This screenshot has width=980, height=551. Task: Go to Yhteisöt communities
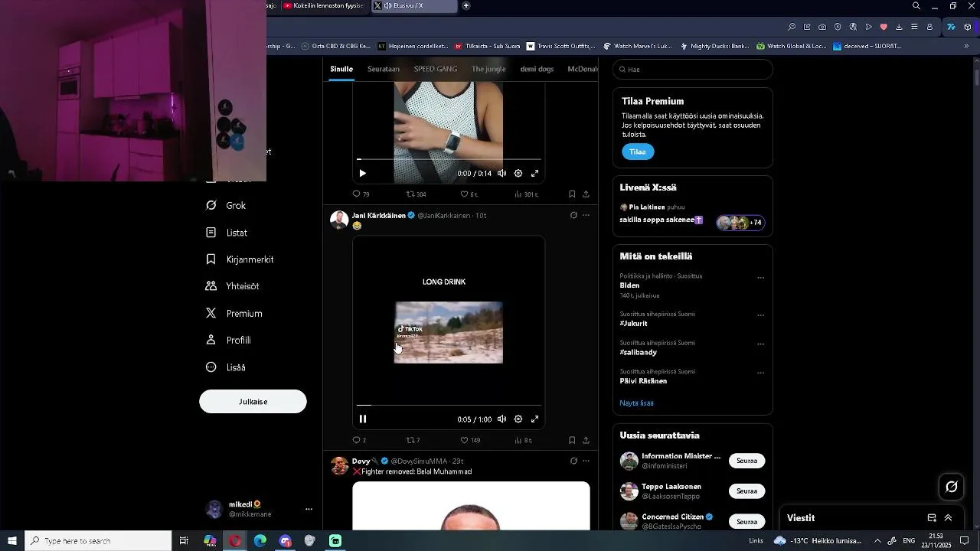232,286
